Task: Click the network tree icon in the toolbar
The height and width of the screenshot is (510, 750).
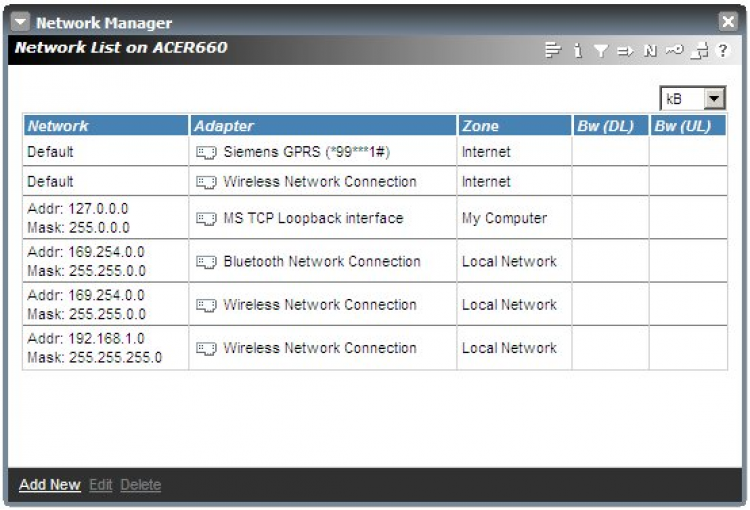Action: tap(699, 50)
